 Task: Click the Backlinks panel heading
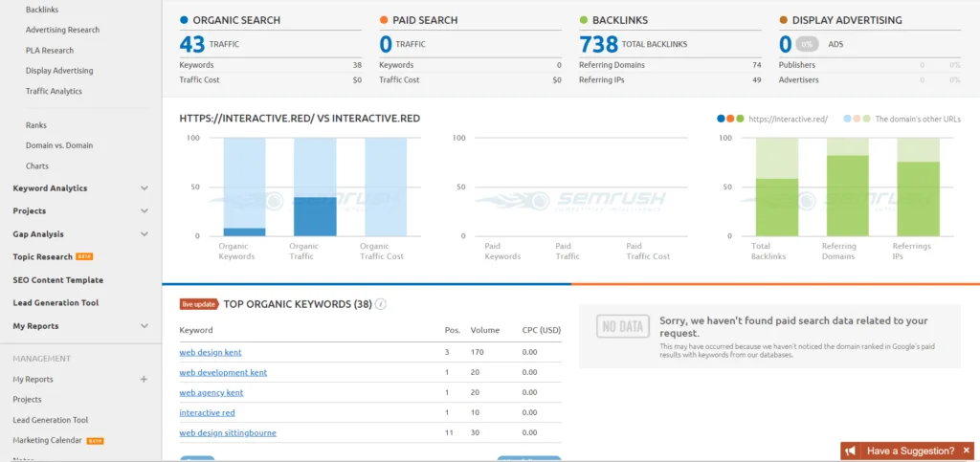(x=620, y=20)
